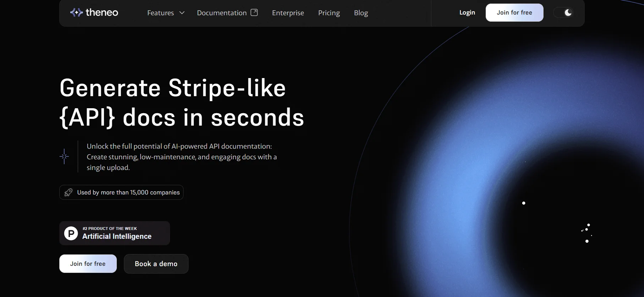Image resolution: width=644 pixels, height=297 pixels.
Task: Click the hero Join for free button
Action: [88, 264]
